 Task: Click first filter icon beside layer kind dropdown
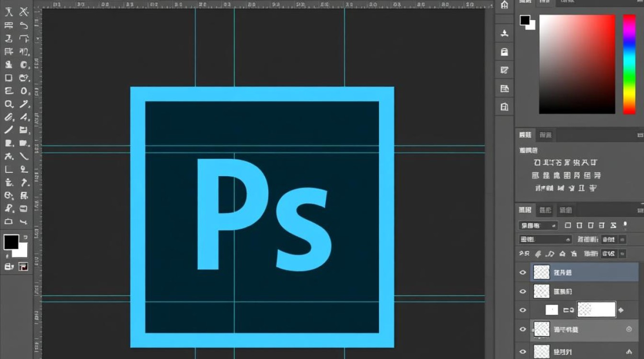coord(568,225)
